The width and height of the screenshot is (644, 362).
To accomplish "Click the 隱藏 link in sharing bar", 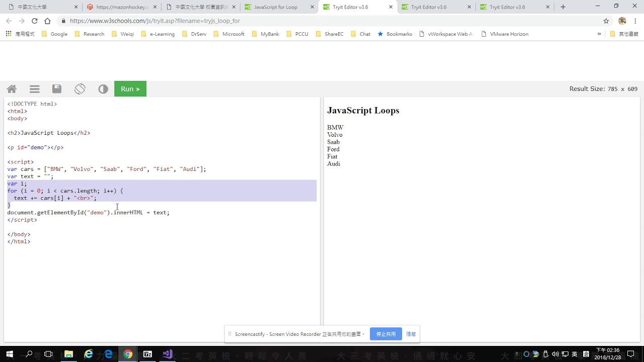I will click(x=411, y=334).
